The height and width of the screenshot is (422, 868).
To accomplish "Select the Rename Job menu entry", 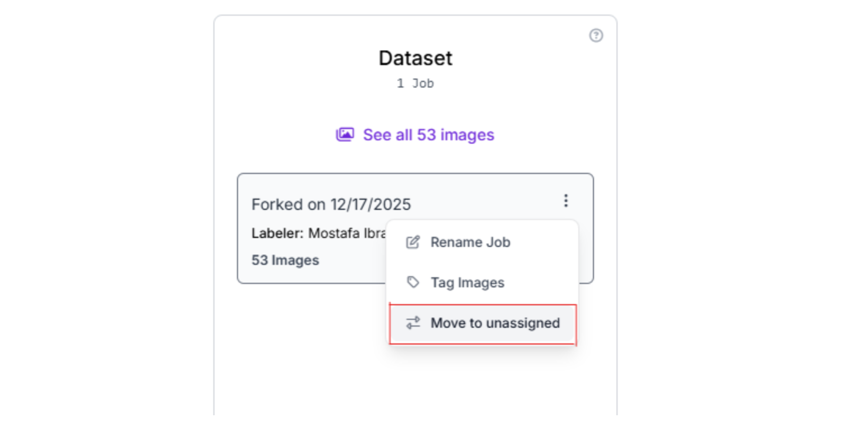I will tap(470, 242).
